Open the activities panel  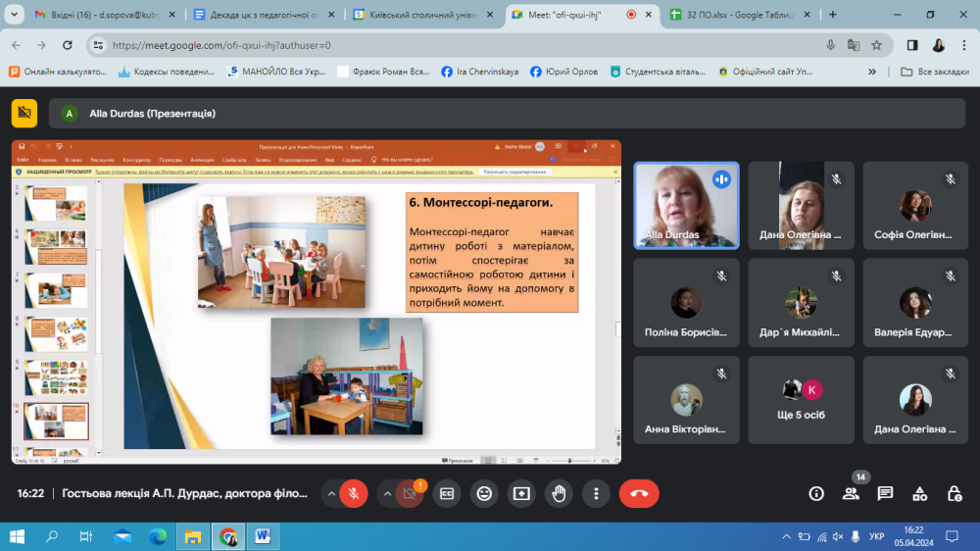pos(919,493)
